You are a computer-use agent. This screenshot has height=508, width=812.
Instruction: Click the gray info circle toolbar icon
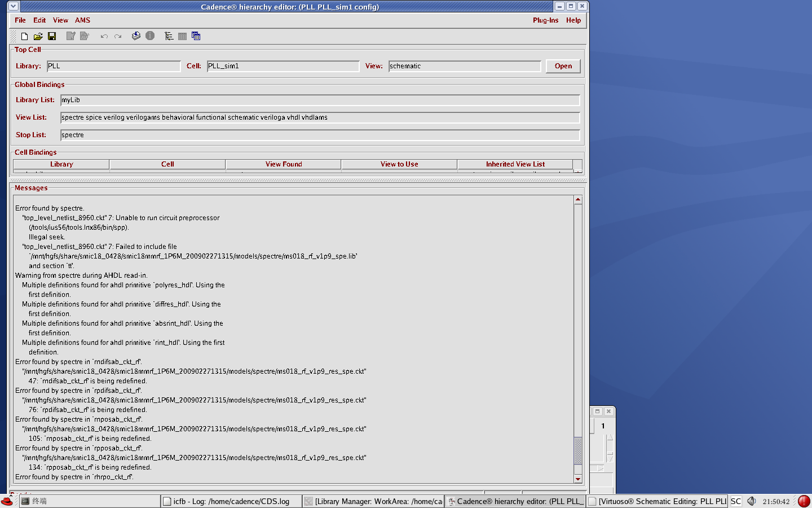(x=150, y=36)
